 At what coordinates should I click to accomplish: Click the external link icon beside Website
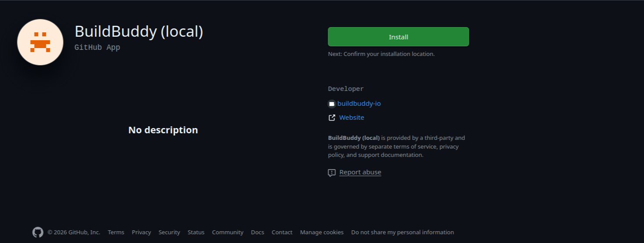click(x=332, y=118)
